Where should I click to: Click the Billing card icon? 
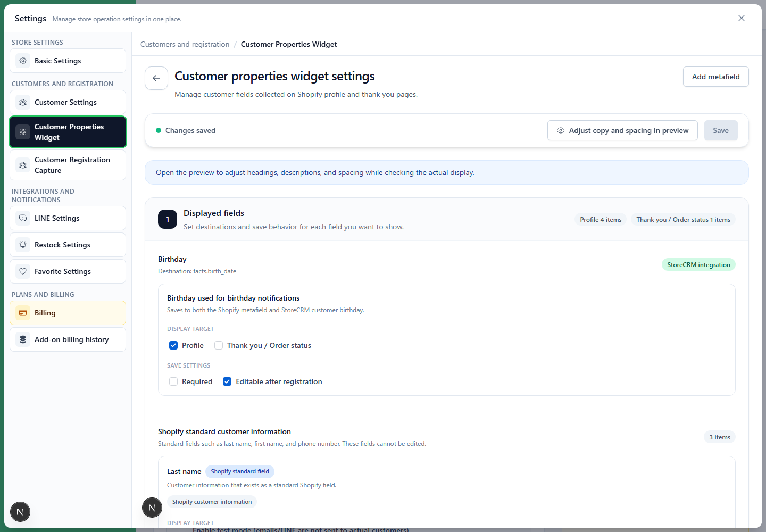23,313
